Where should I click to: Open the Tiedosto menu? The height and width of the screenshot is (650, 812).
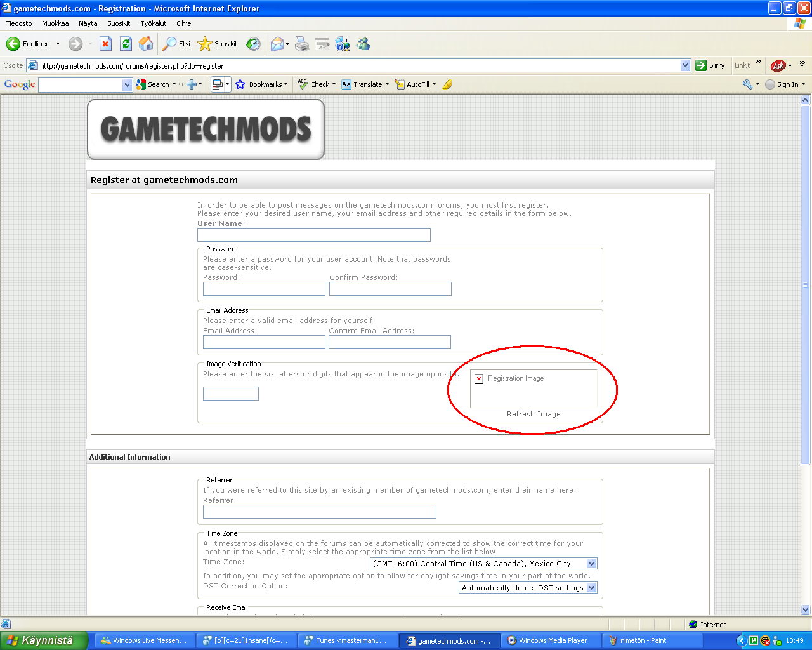[19, 23]
